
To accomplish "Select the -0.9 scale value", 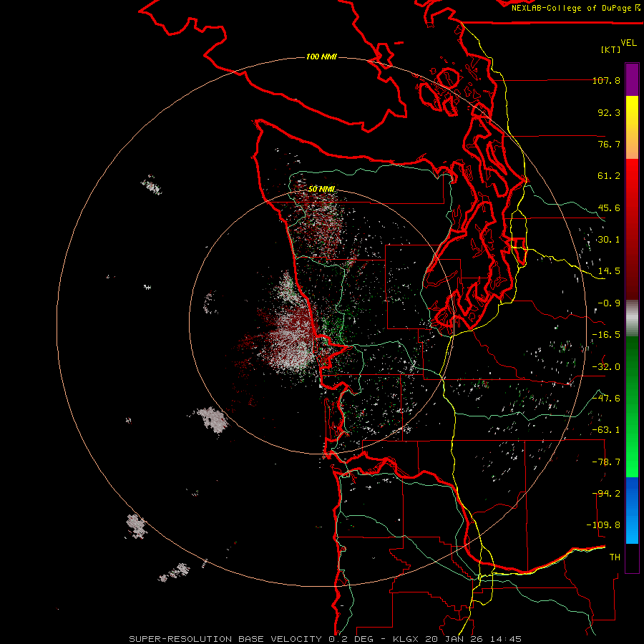I will tap(609, 303).
